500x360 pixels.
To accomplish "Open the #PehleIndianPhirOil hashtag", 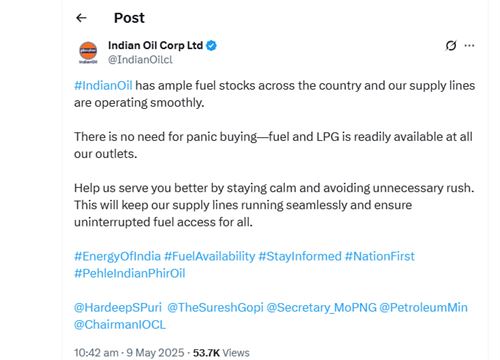I will 130,273.
